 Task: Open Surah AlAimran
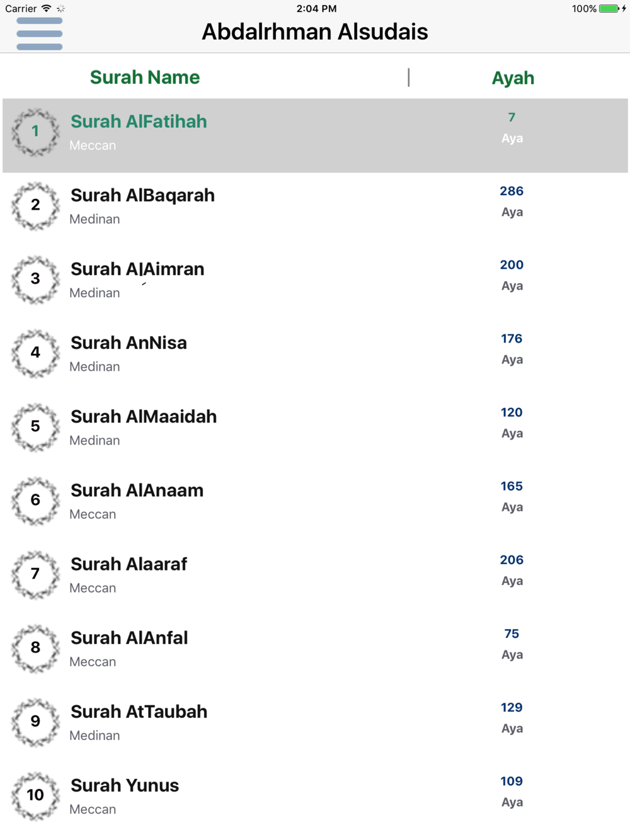[x=315, y=283]
